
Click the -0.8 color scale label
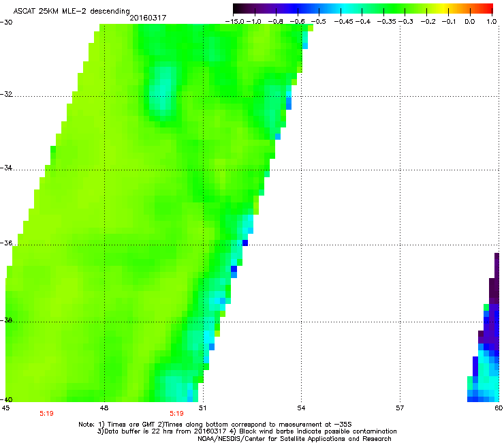click(x=275, y=22)
